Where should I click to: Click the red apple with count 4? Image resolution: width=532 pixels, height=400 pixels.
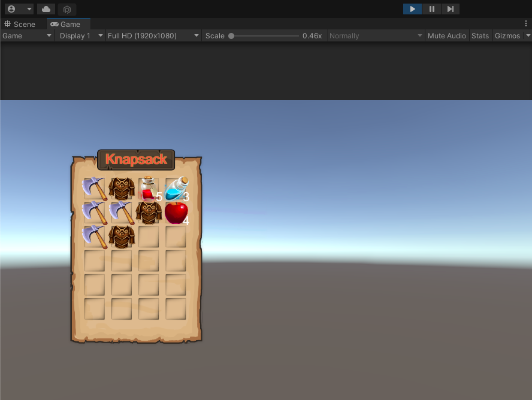click(176, 213)
